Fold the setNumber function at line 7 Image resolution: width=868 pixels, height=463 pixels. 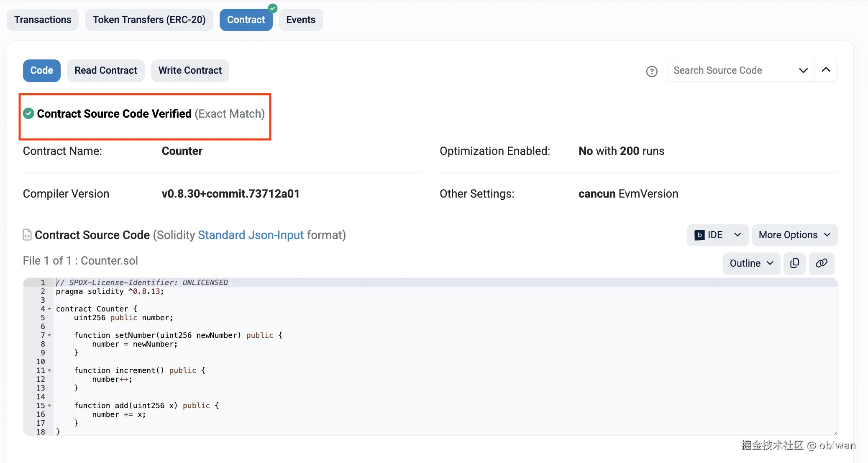tap(49, 335)
